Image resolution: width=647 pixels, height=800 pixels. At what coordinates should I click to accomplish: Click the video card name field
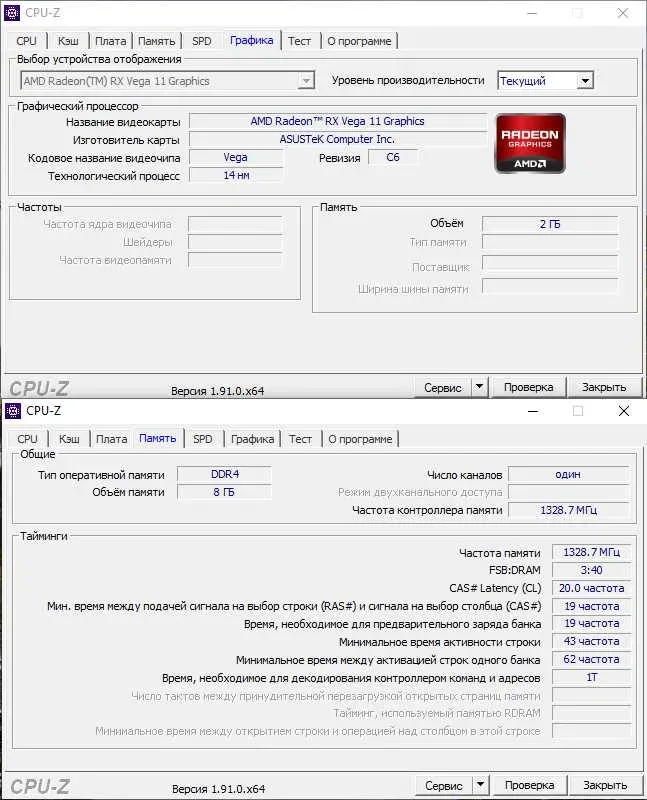pos(338,121)
